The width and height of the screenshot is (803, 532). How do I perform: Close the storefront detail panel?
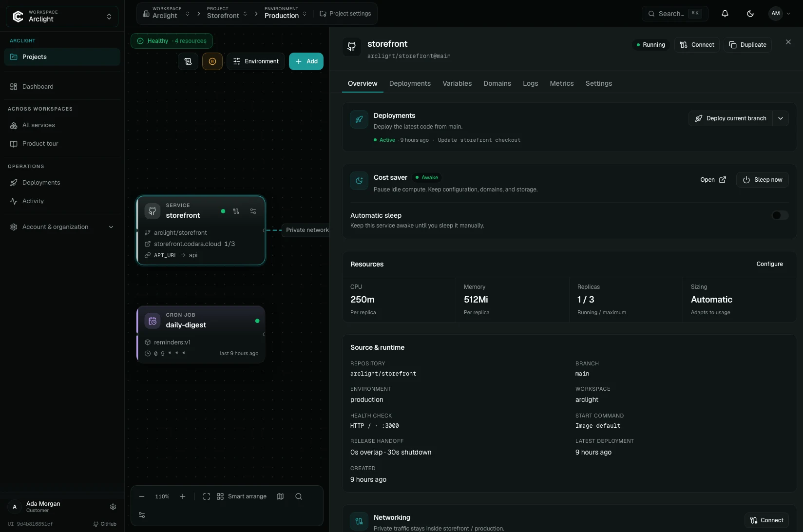[x=788, y=42]
